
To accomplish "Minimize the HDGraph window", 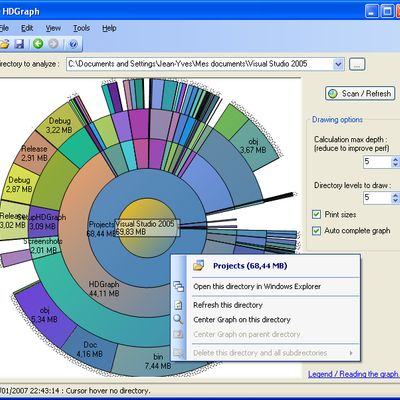I will pyautogui.click(x=372, y=12).
